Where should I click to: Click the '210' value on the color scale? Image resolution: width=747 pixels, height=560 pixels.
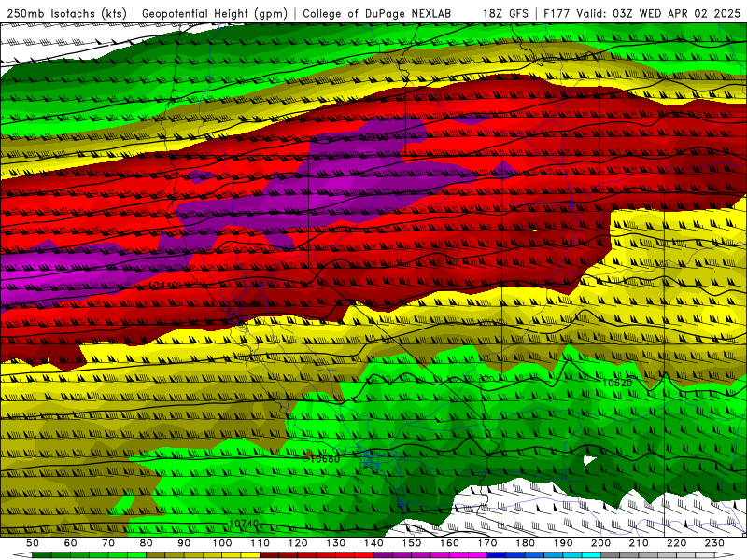[639, 543]
